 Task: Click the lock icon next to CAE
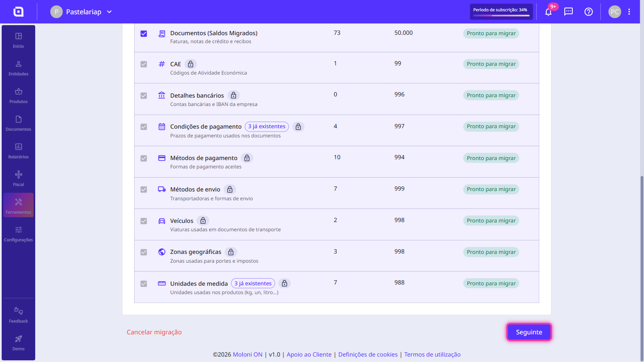191,64
